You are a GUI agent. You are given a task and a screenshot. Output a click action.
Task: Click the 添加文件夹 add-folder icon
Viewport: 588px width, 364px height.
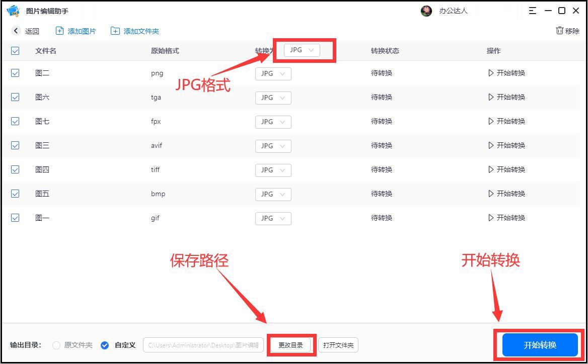114,31
